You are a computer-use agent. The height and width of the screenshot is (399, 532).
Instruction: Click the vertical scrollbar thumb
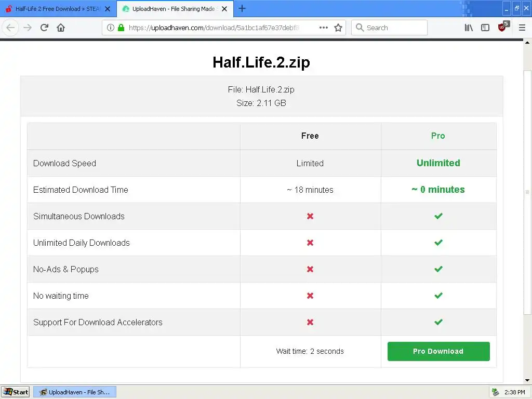click(527, 192)
